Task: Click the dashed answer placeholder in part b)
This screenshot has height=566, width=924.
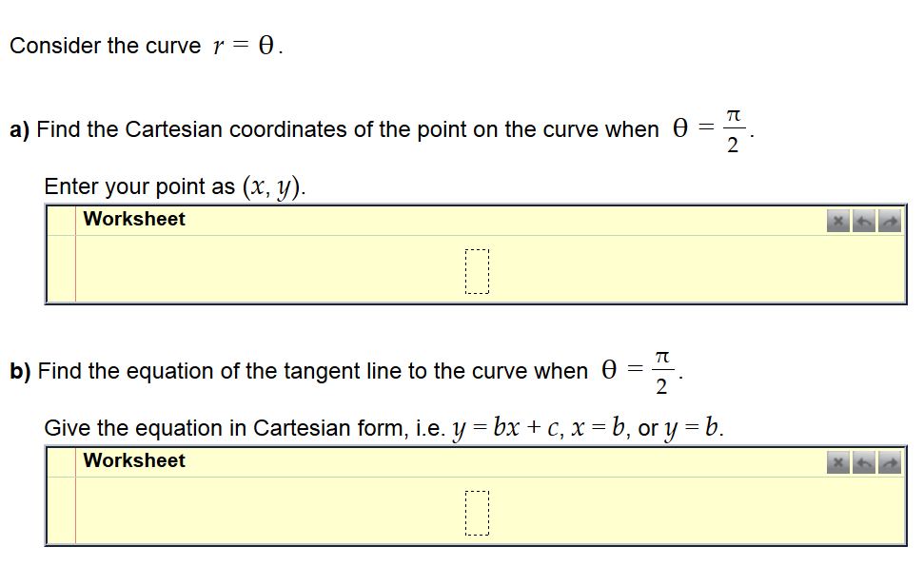Action: [476, 514]
